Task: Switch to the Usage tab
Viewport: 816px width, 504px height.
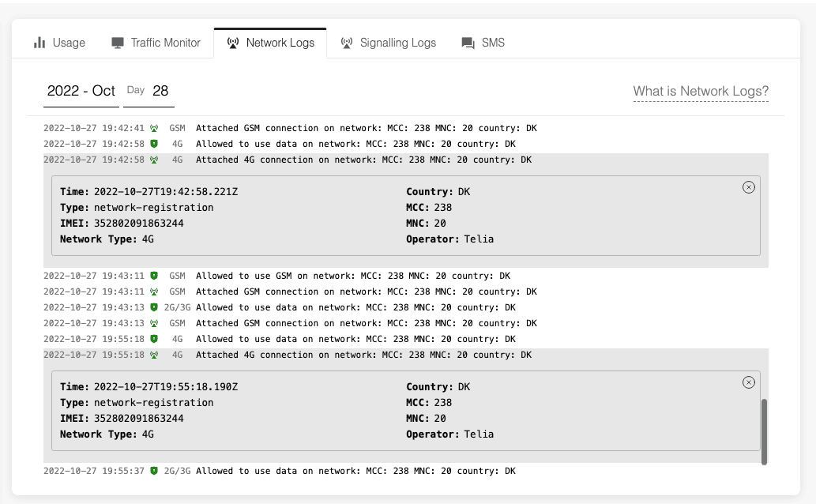Action: 60,43
